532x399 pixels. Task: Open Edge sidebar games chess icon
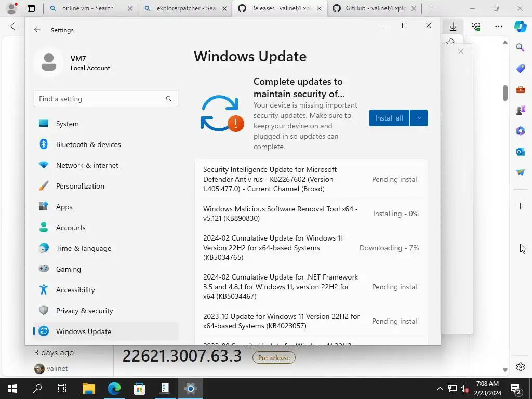[520, 110]
